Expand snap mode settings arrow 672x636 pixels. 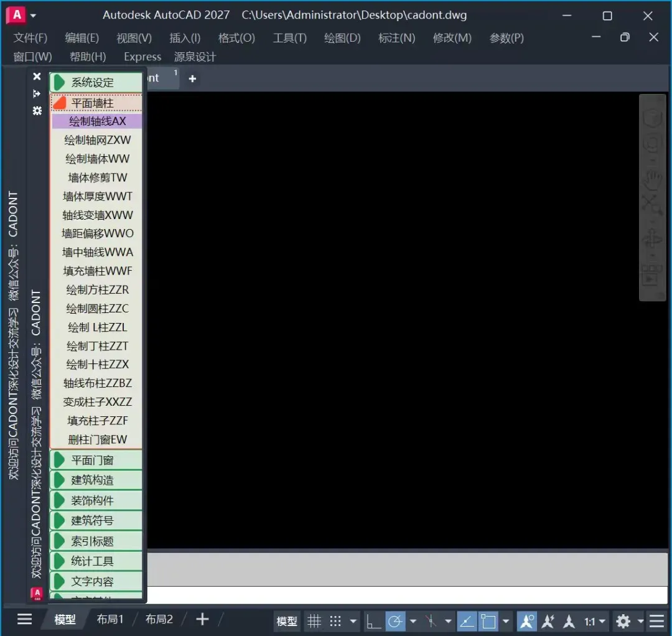(353, 621)
